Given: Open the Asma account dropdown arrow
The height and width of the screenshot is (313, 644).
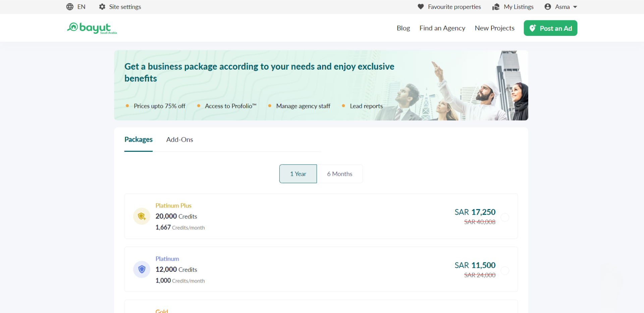Looking at the screenshot, I should [575, 7].
